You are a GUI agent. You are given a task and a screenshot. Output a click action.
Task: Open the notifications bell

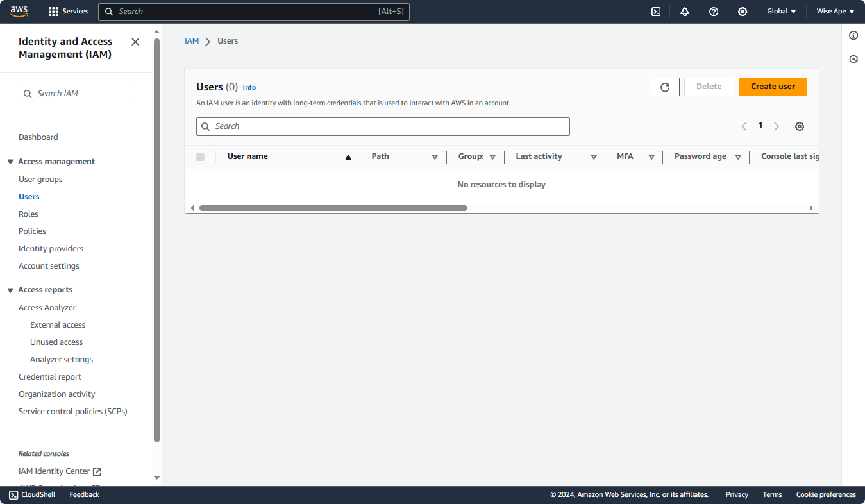[x=685, y=12]
